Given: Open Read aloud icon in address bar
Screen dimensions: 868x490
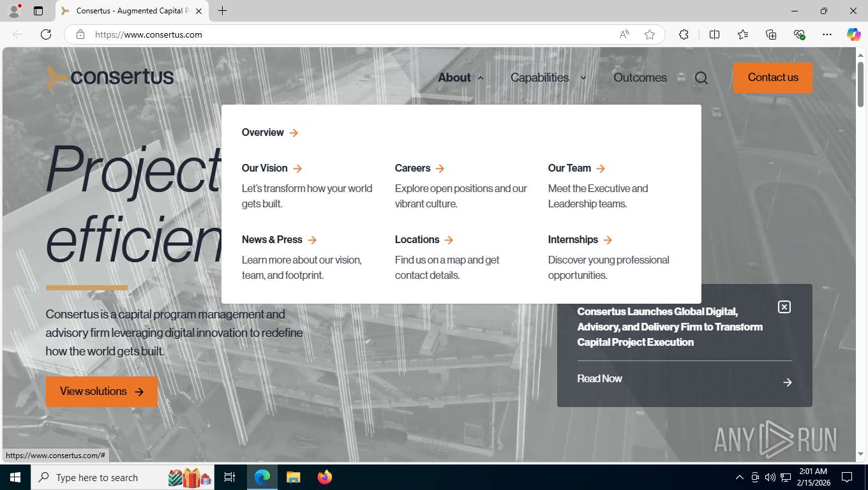Looking at the screenshot, I should click(624, 34).
